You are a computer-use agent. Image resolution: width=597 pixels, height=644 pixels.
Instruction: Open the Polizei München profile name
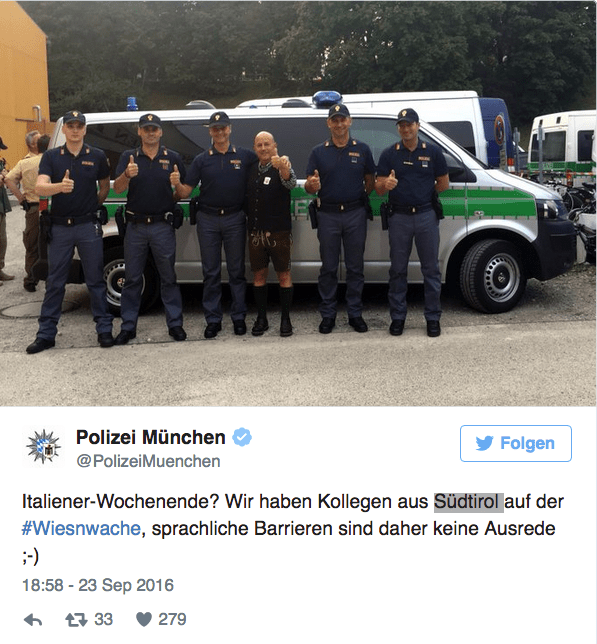(151, 437)
